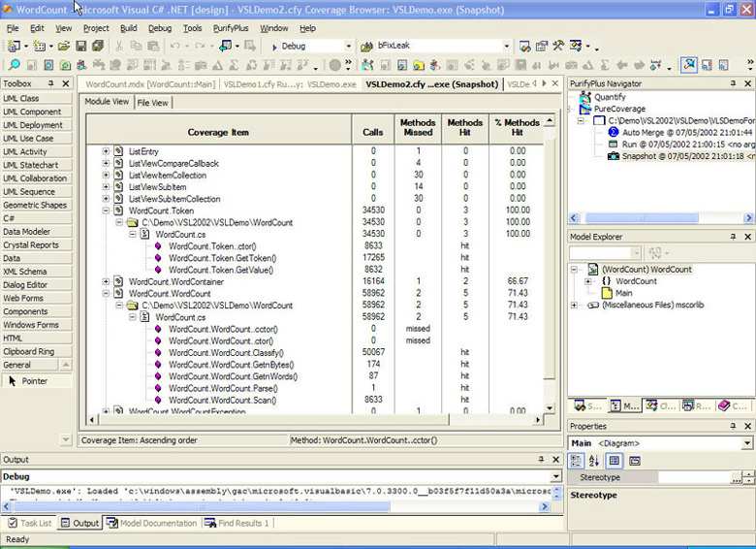
Task: Toggle Categorized view in the Properties panel
Action: pos(576,461)
